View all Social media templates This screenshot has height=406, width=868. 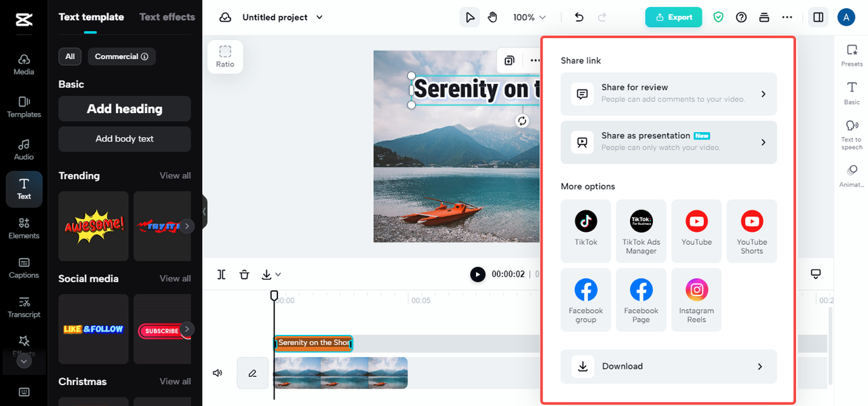coord(175,279)
